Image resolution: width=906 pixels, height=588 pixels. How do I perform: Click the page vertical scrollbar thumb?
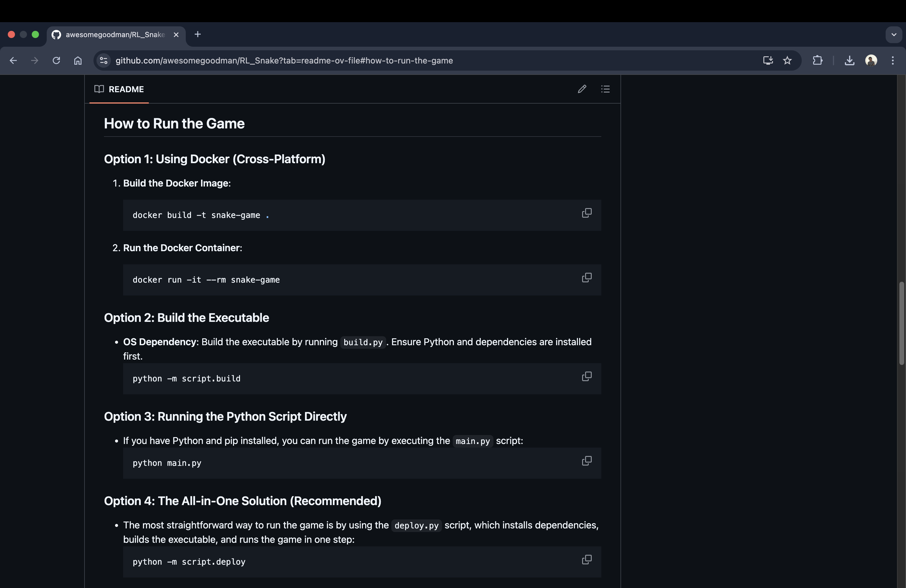pos(902,323)
